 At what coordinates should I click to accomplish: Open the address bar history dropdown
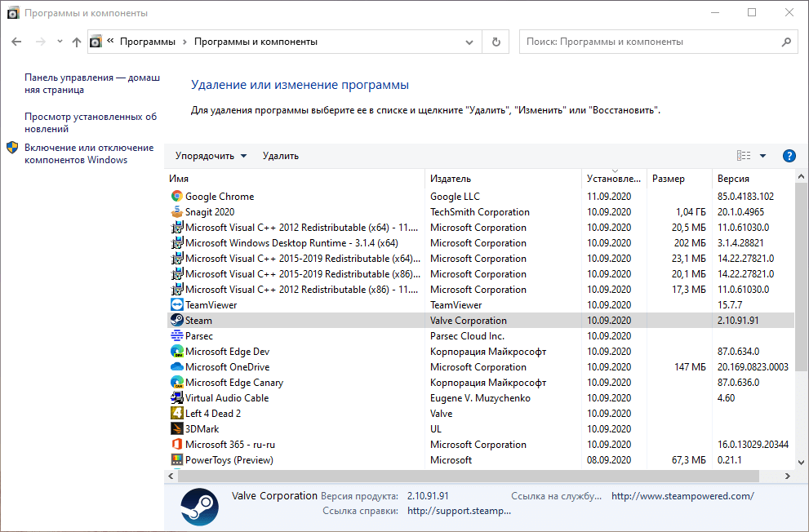click(469, 42)
